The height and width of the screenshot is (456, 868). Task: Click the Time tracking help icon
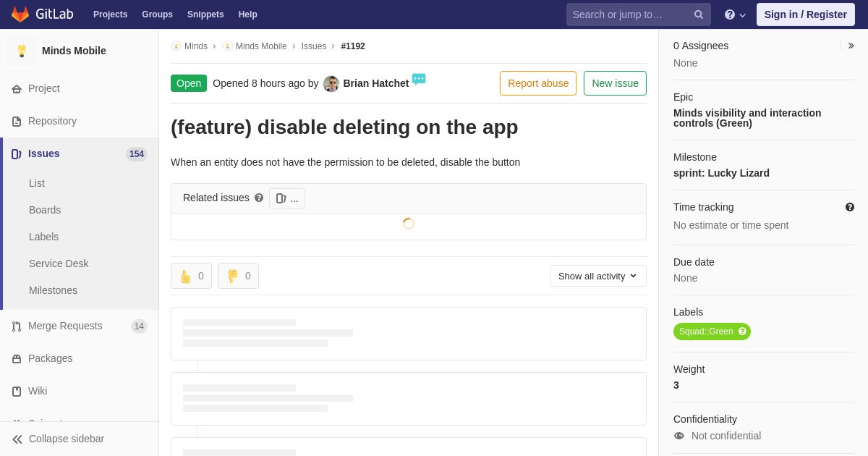coord(850,207)
